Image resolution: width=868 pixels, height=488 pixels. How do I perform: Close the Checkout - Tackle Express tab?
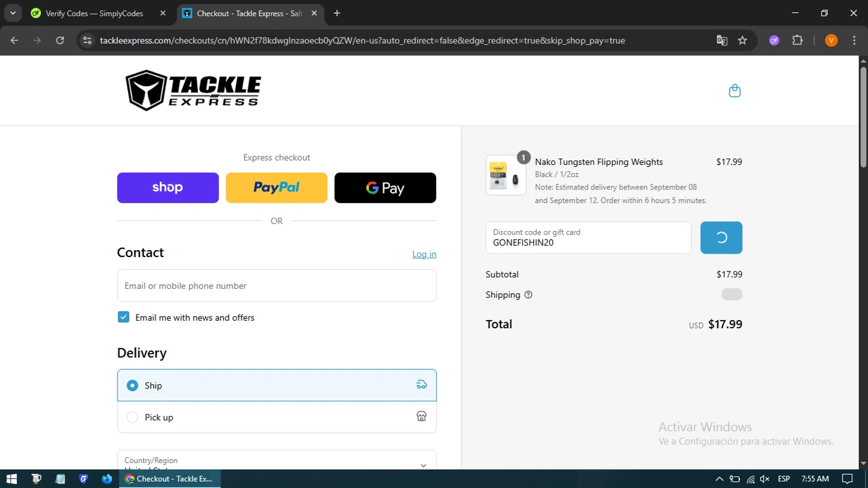click(314, 13)
